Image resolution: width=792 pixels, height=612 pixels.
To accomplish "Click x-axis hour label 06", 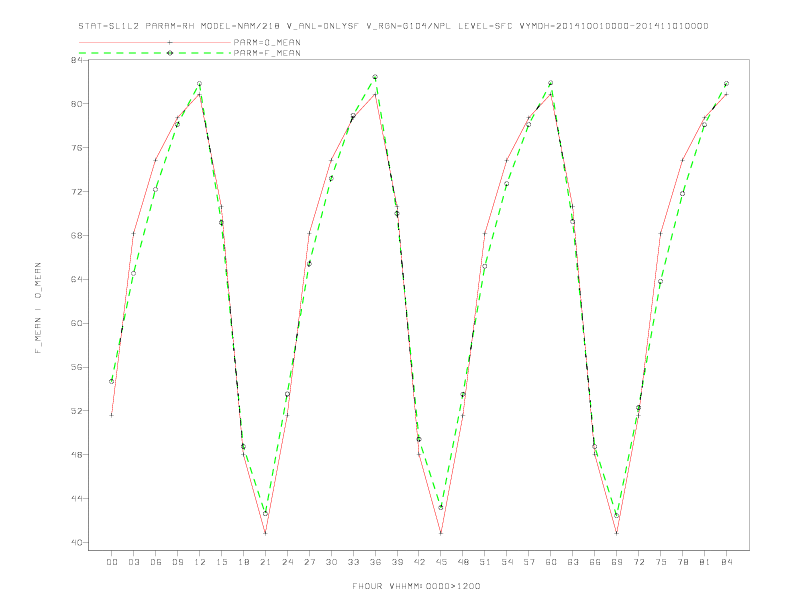I will [x=156, y=562].
